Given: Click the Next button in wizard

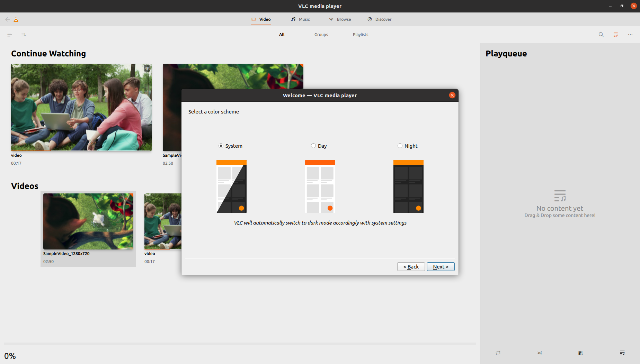Looking at the screenshot, I should point(441,267).
